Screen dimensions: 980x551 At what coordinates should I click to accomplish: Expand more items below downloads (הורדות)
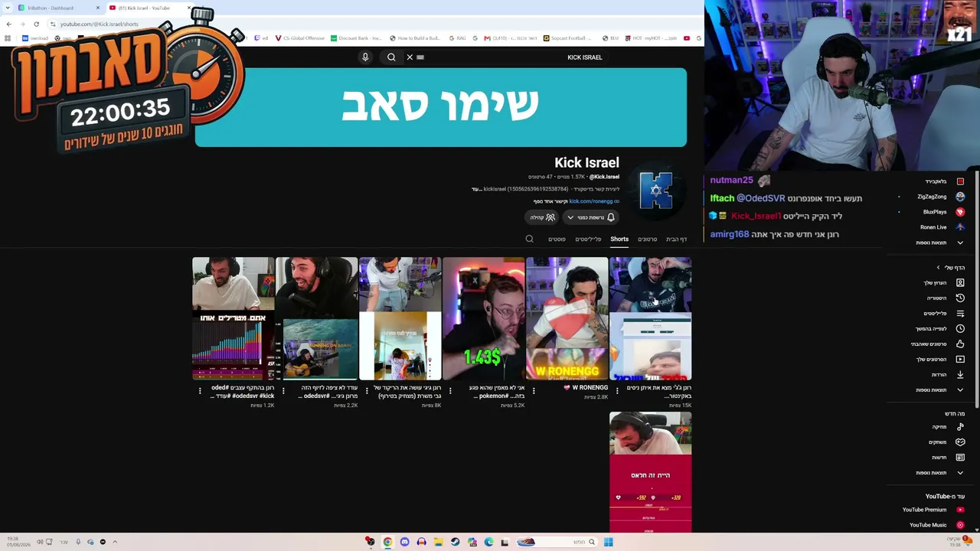click(x=940, y=390)
